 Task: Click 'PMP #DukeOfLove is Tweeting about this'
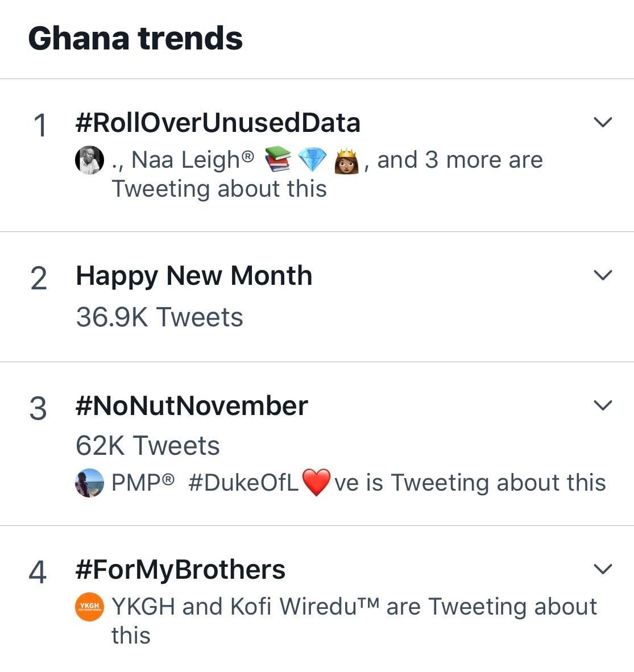(358, 483)
